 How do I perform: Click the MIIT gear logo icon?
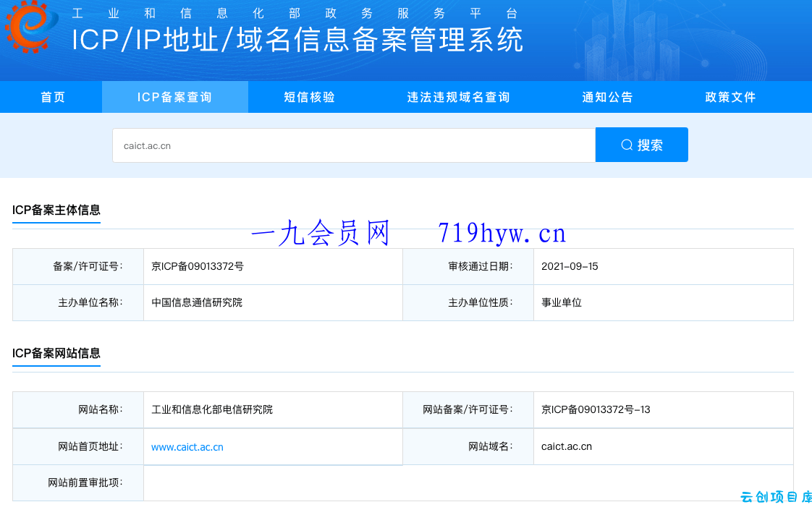pos(31,26)
